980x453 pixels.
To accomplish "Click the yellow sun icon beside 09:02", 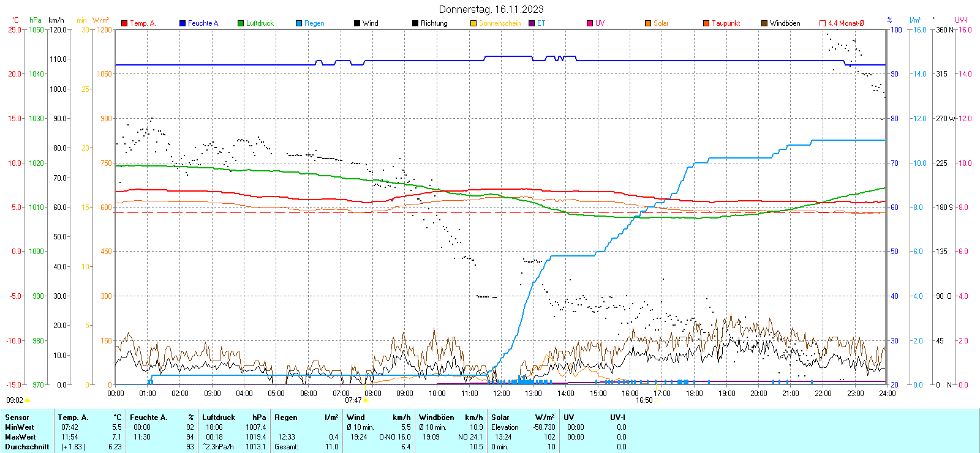I will pos(27,400).
